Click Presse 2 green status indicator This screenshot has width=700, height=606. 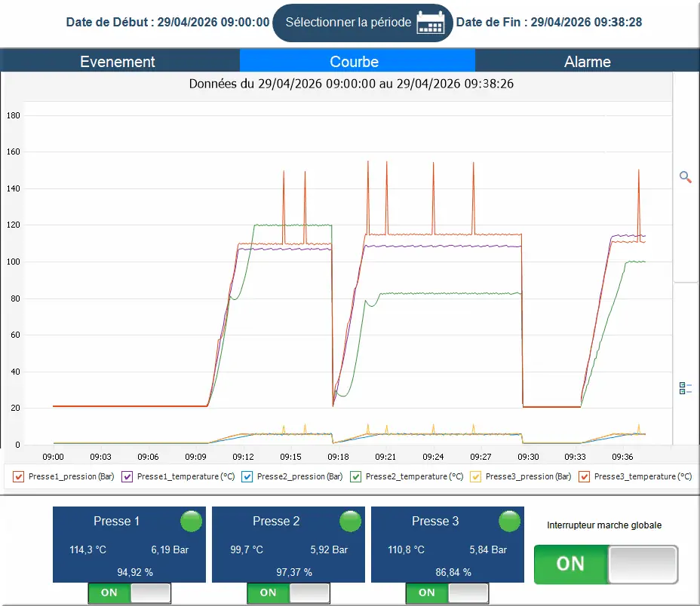point(350,522)
